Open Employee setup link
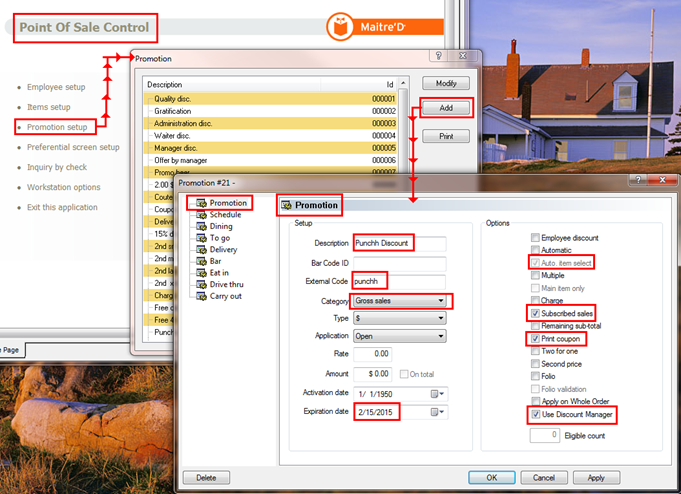This screenshot has height=494, width=681. pyautogui.click(x=56, y=87)
